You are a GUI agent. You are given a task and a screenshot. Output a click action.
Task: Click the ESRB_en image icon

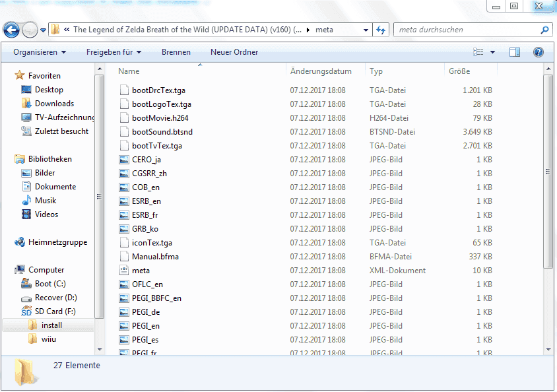pos(124,201)
